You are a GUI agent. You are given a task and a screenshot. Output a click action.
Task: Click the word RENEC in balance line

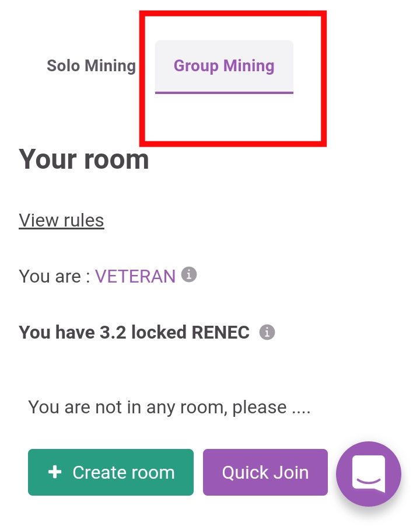coord(220,332)
